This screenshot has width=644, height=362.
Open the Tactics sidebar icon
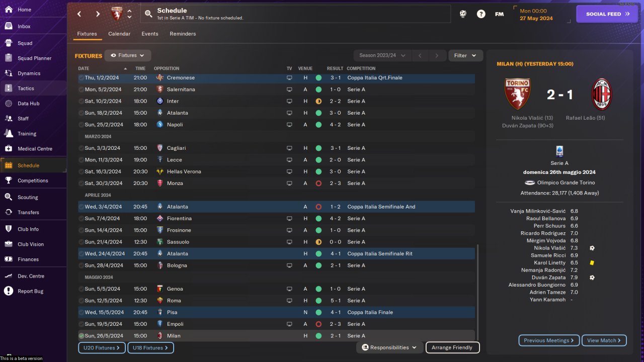(9, 88)
